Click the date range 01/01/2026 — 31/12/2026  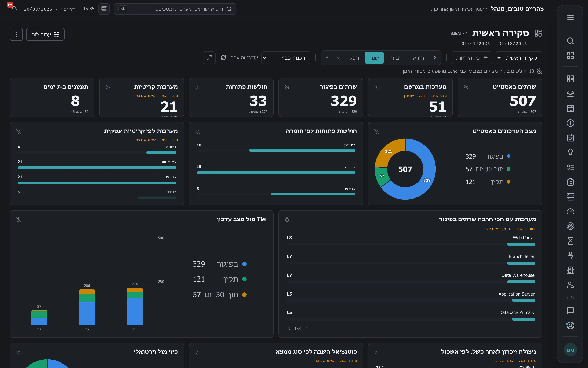[494, 44]
